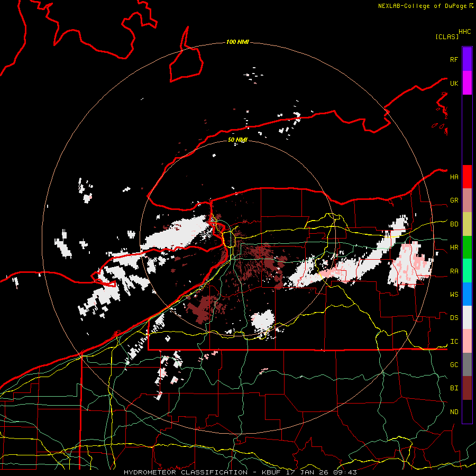
Task: Click the [CLAS] legend heading
Action: pos(447,36)
